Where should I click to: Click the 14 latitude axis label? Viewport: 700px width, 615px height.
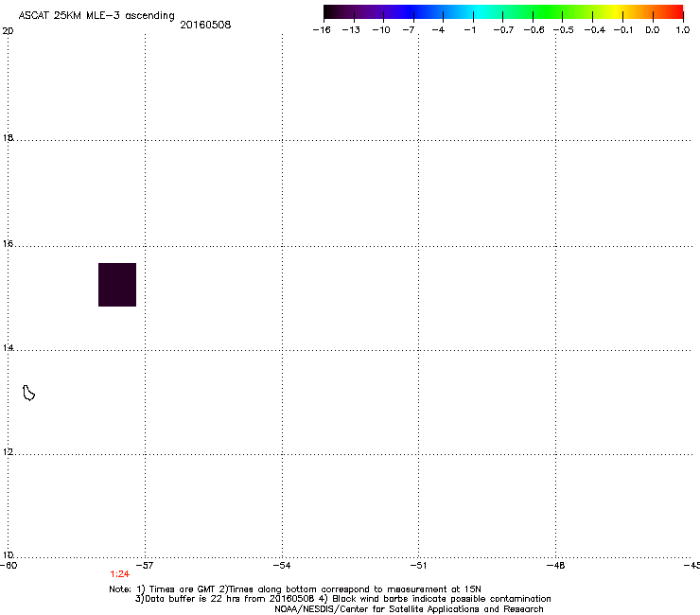point(8,347)
